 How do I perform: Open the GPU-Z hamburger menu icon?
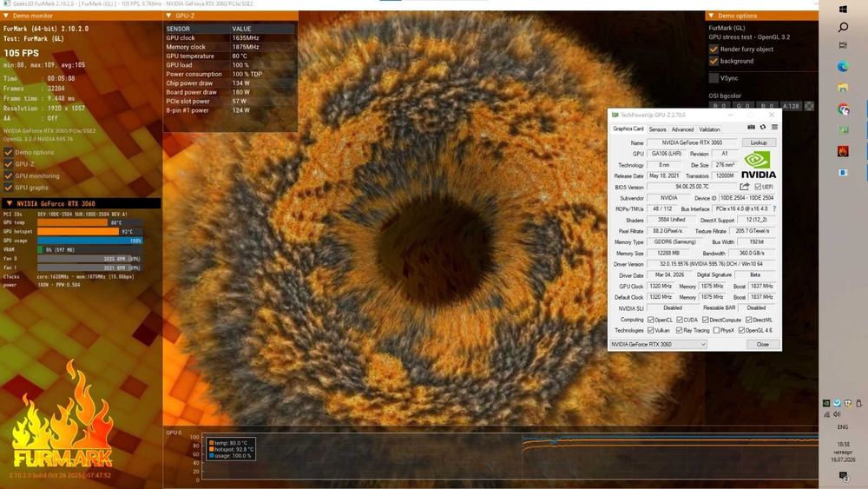click(x=774, y=128)
